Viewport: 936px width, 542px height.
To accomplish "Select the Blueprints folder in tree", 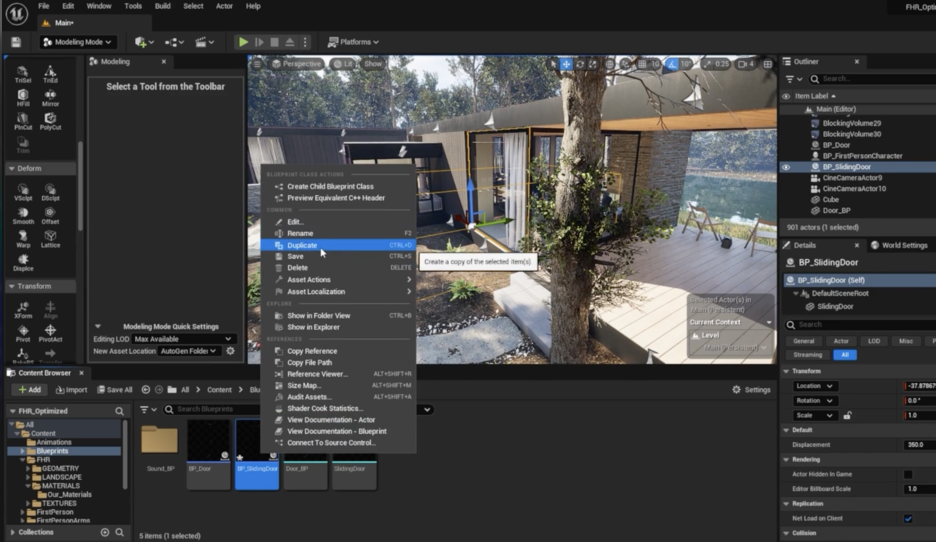I will point(53,451).
